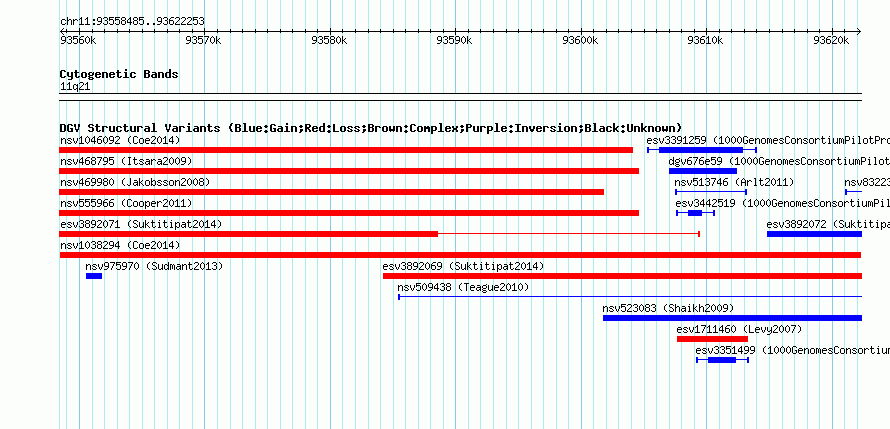Screen dimensions: 890x429
Task: Click the nsv1046092 (Coe2014) variant label
Action: pyautogui.click(x=120, y=140)
